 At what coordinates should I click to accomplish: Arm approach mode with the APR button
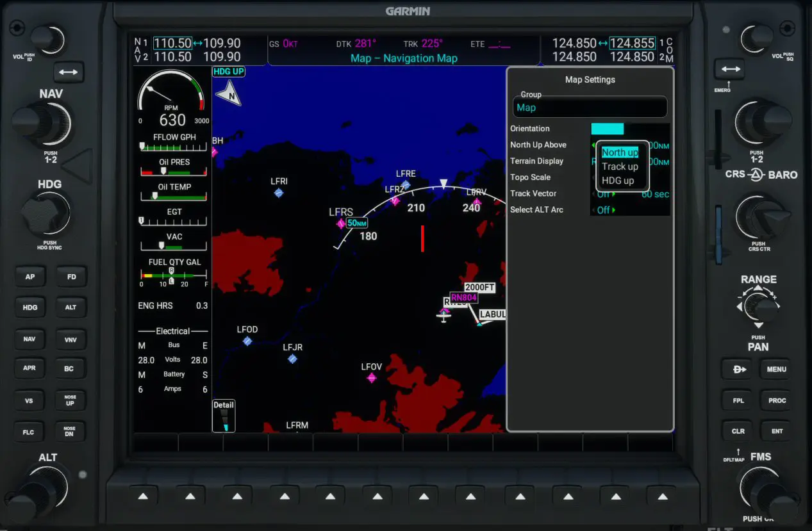pos(30,369)
